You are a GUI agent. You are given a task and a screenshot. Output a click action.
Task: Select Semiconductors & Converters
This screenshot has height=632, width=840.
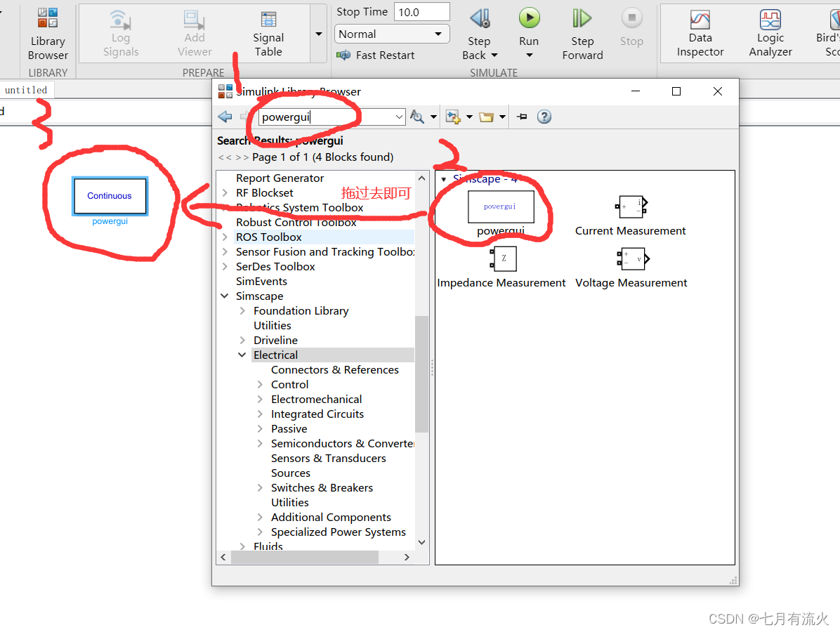coord(342,444)
